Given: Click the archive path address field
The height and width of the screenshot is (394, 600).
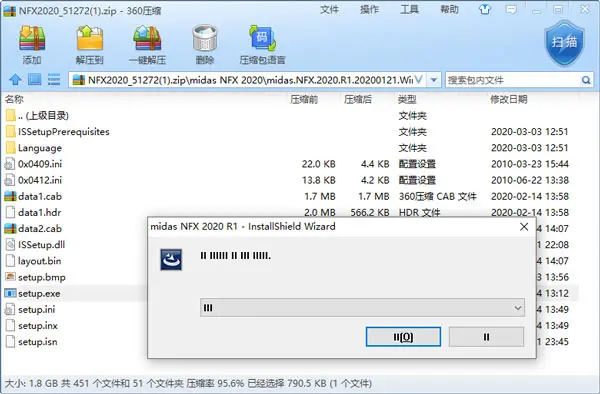Looking at the screenshot, I should click(x=247, y=80).
